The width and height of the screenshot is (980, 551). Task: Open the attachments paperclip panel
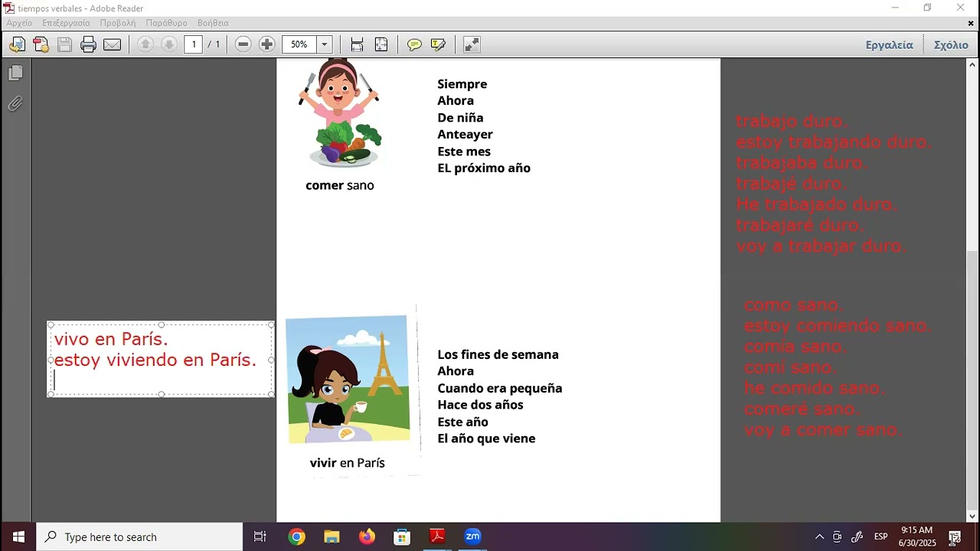(x=15, y=103)
